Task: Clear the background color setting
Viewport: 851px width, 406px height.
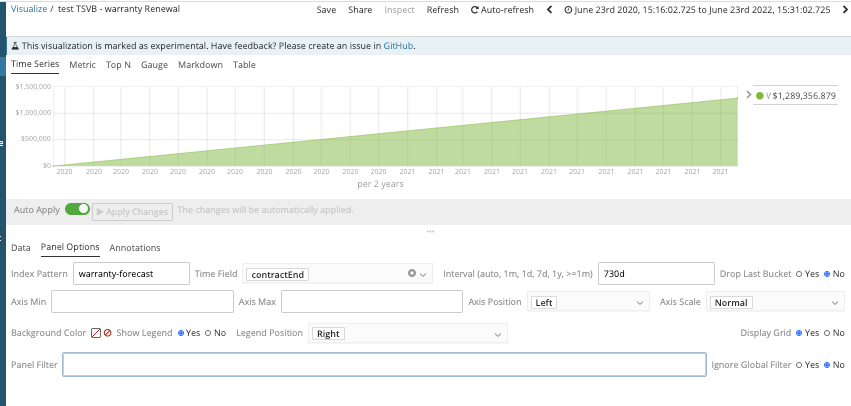Action: (107, 333)
